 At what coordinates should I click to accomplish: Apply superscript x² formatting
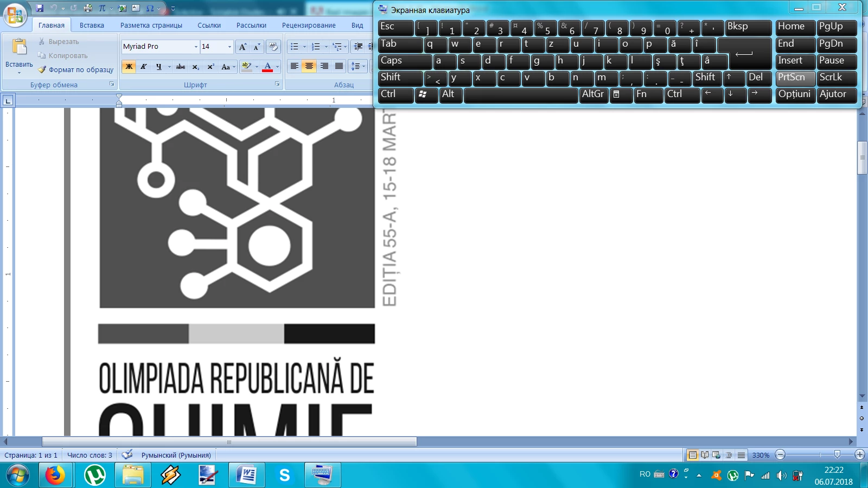tap(210, 67)
